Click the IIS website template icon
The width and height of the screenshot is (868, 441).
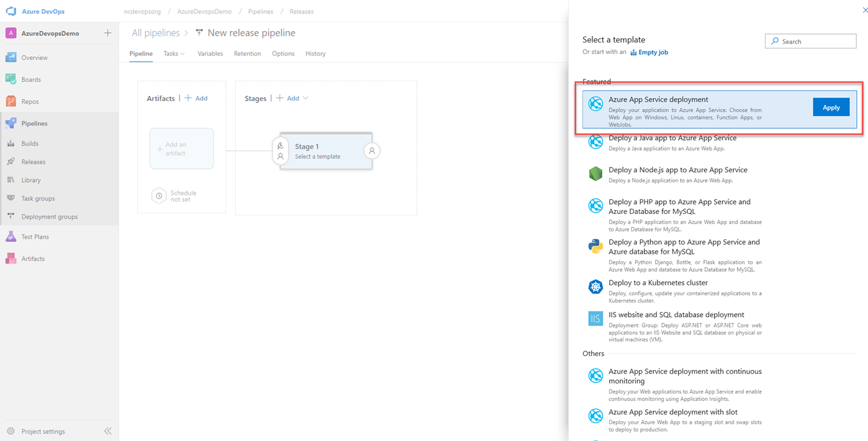tap(595, 319)
